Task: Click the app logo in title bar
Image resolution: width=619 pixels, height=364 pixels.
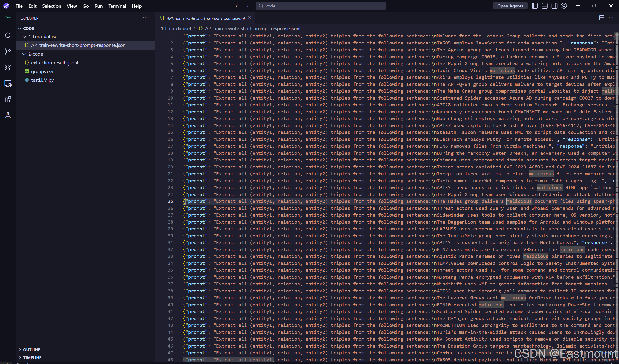Action: (6, 6)
